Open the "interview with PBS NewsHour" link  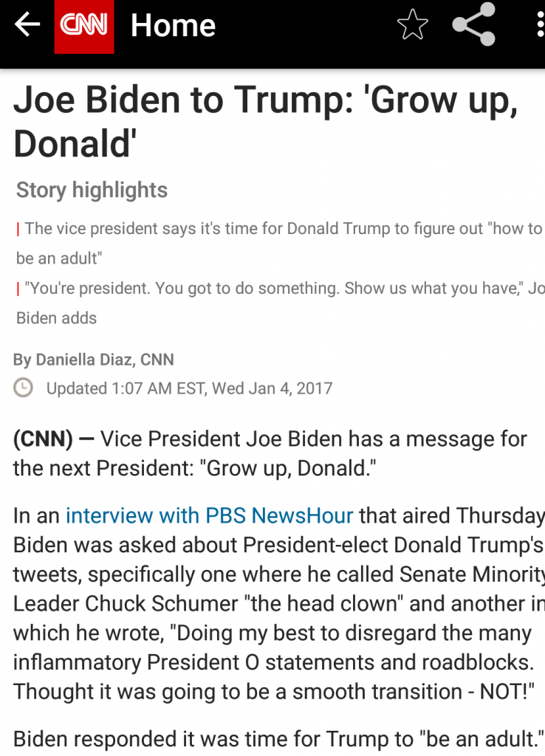click(210, 515)
